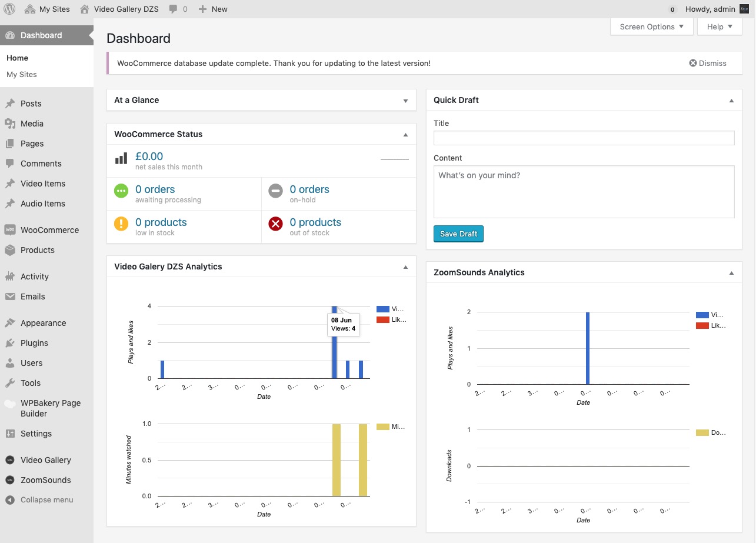Screen dimensions: 756x543
Task: Click the ZoomSounds round icon
Action: (10, 480)
